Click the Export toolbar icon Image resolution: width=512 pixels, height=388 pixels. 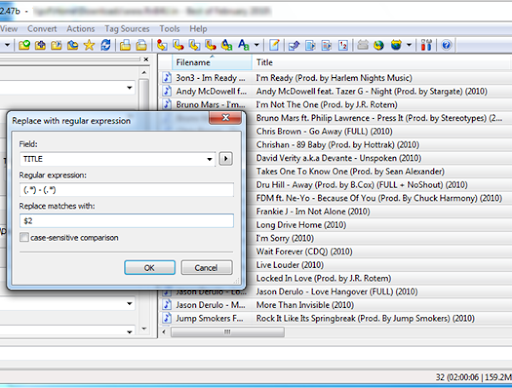(294, 45)
